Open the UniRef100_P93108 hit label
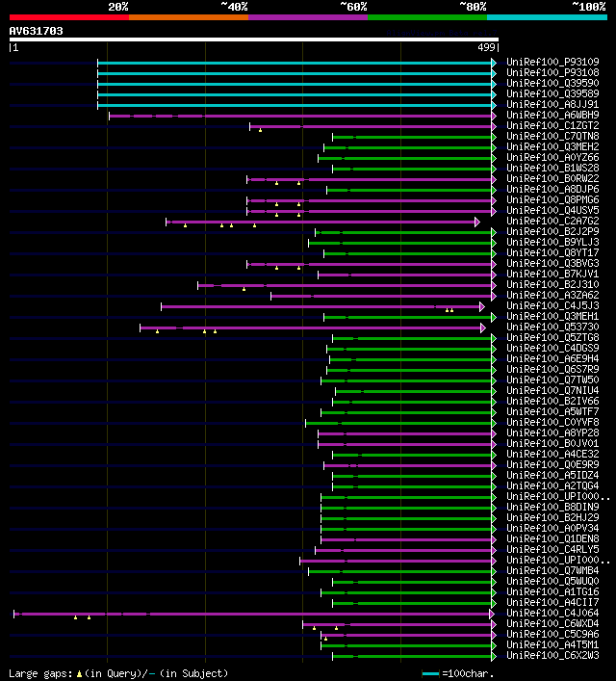This screenshot has height=681, width=616. pos(552,72)
